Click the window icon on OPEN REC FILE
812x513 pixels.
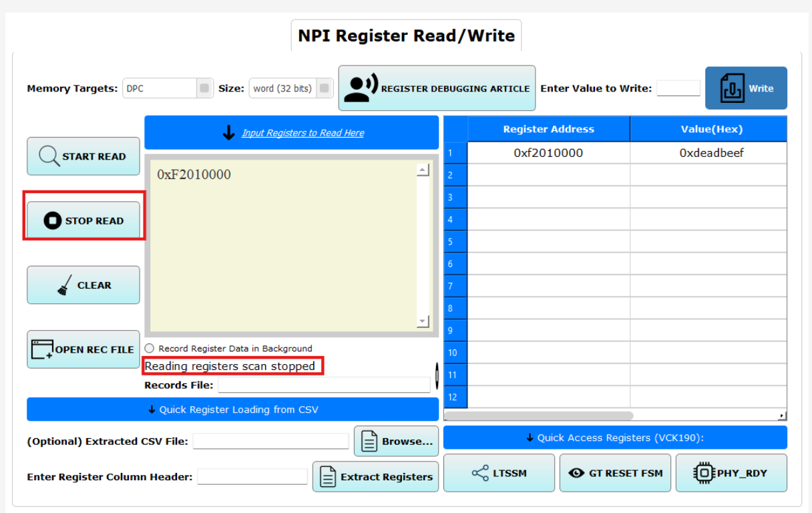click(x=42, y=349)
